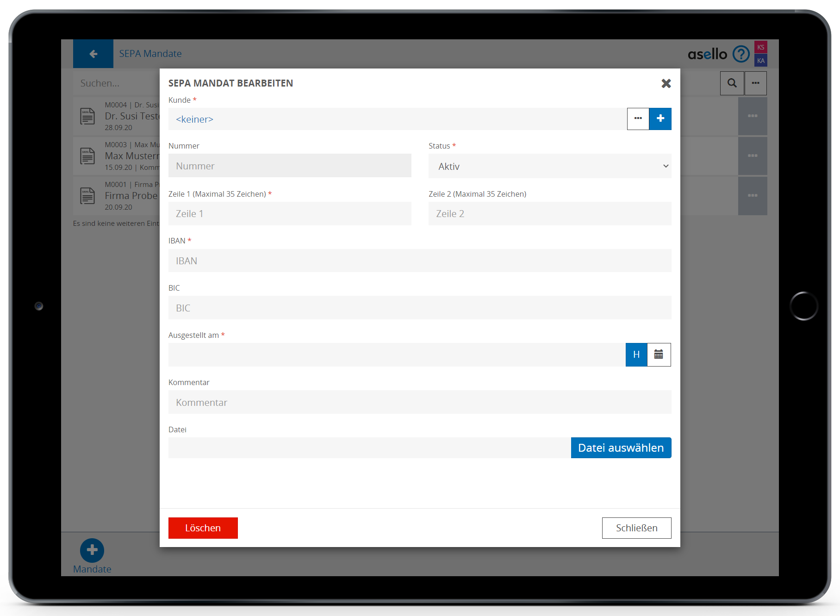Image resolution: width=840 pixels, height=616 pixels.
Task: Close the SEPA Mandat dialog with X
Action: (x=666, y=83)
